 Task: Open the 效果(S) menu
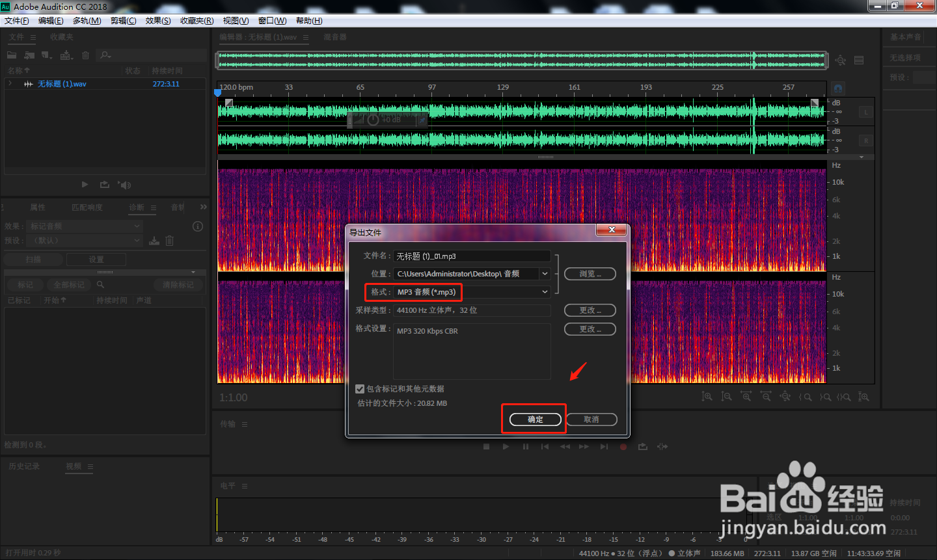[158, 21]
